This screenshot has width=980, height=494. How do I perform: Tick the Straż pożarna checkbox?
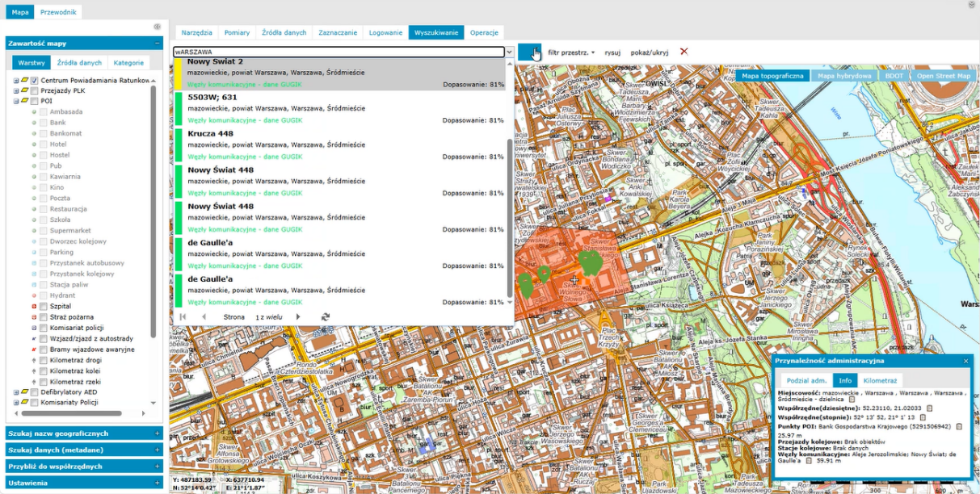point(44,317)
